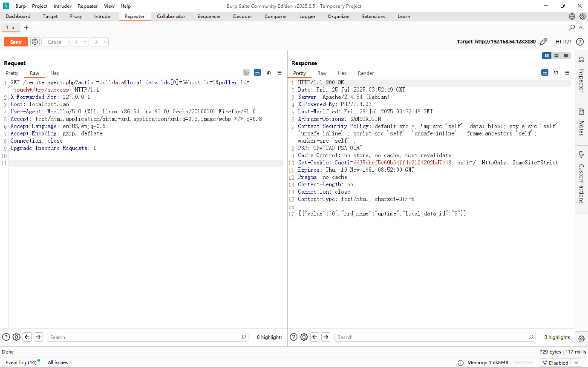The image size is (588, 368).
Task: Open the Project menu
Action: [40, 6]
